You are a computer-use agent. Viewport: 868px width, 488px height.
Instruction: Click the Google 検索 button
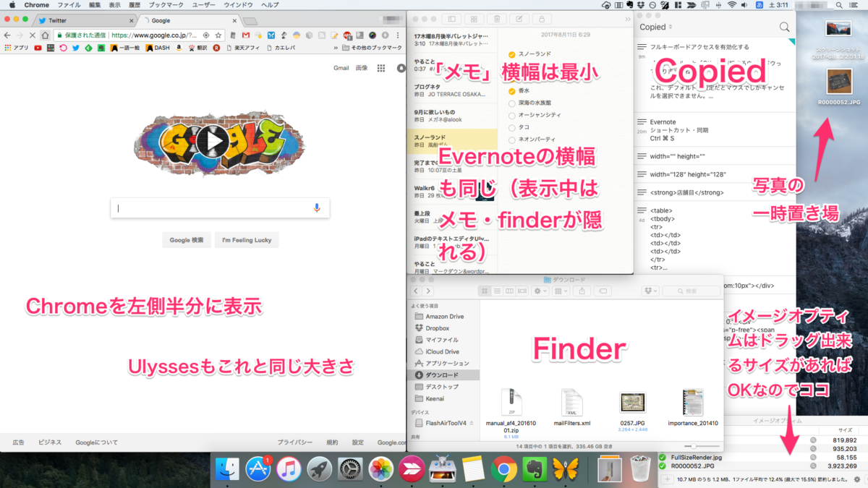[x=187, y=240]
